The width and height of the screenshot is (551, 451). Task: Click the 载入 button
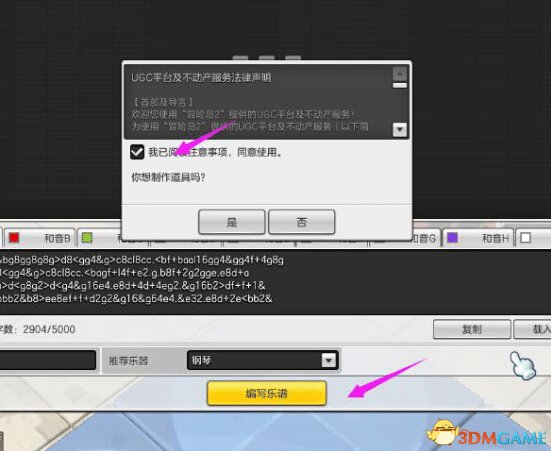click(x=533, y=329)
